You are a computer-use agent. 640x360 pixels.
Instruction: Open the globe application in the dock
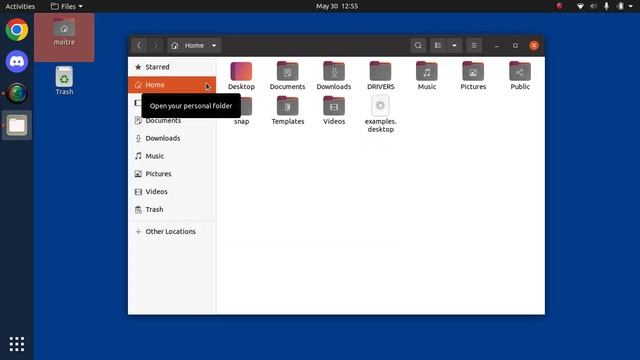pos(17,93)
